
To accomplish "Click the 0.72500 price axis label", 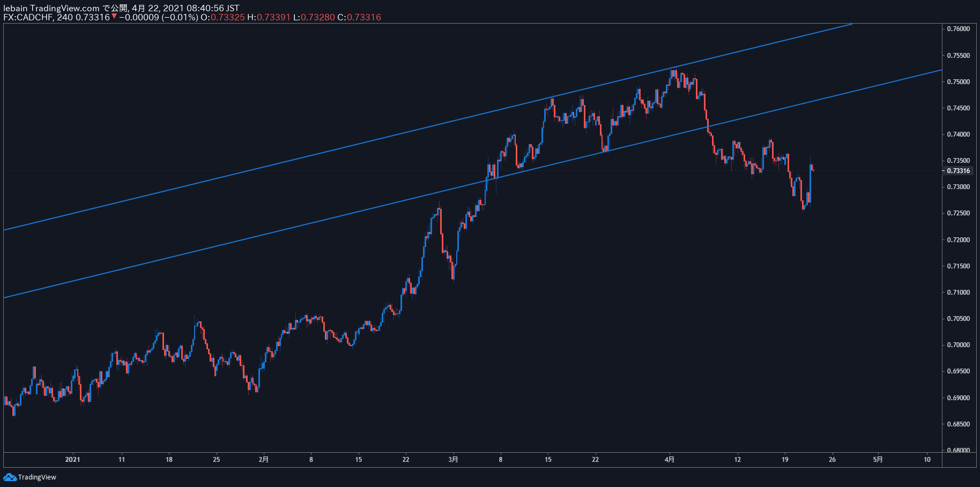I will (959, 213).
